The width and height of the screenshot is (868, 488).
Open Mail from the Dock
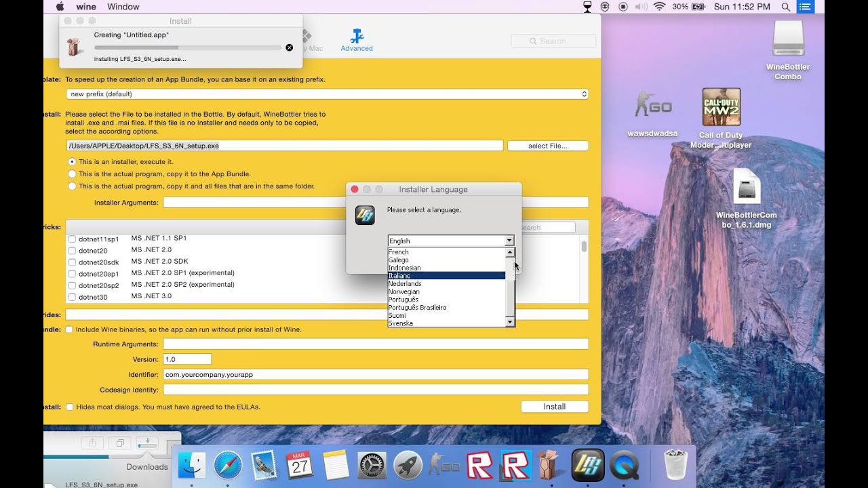pos(264,465)
